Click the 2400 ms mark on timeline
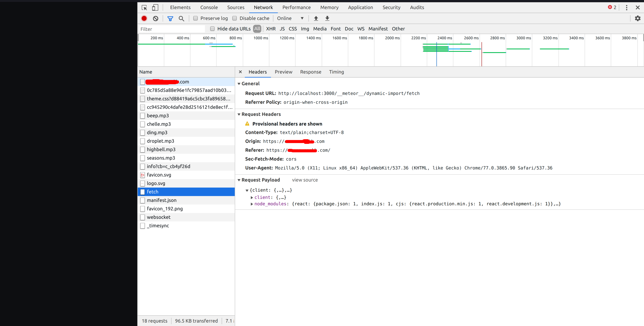This screenshot has height=326, width=644. click(x=444, y=38)
